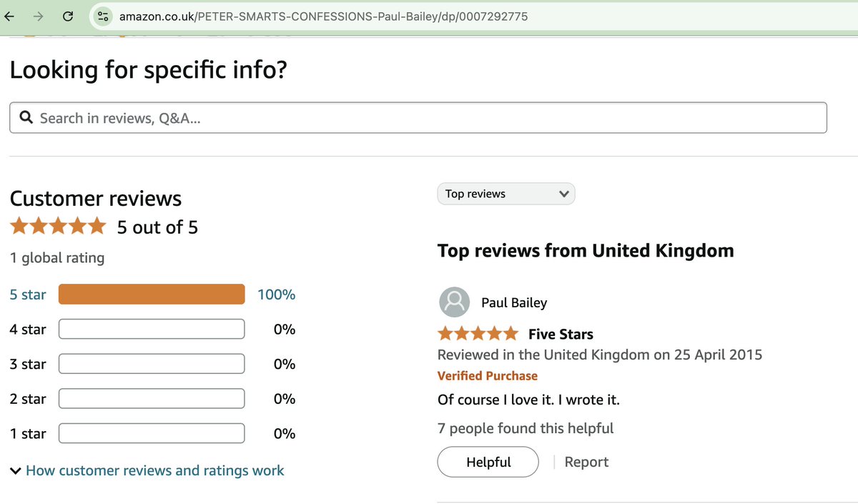This screenshot has width=858, height=504.
Task: Click overall five-star rating icons under Customer reviews
Action: [58, 227]
